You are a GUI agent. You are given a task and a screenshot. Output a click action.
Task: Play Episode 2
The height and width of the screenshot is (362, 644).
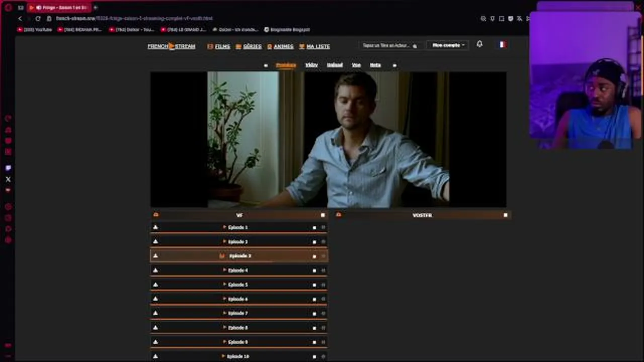point(239,242)
